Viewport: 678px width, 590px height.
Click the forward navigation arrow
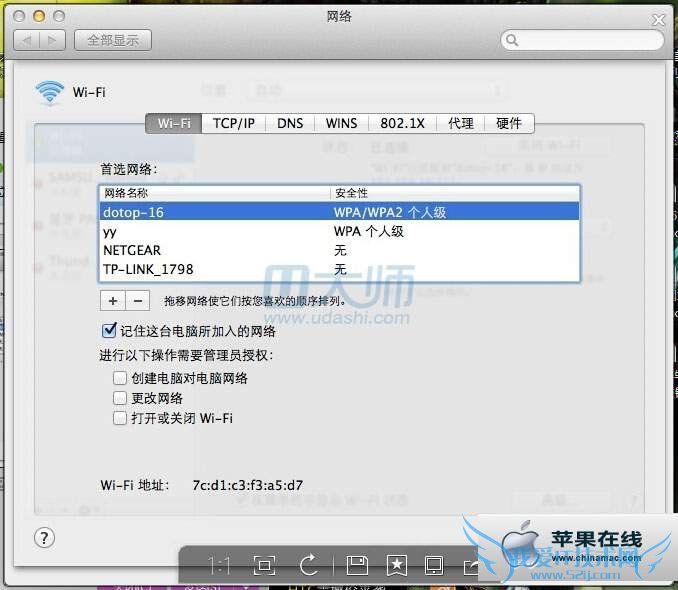(52, 41)
